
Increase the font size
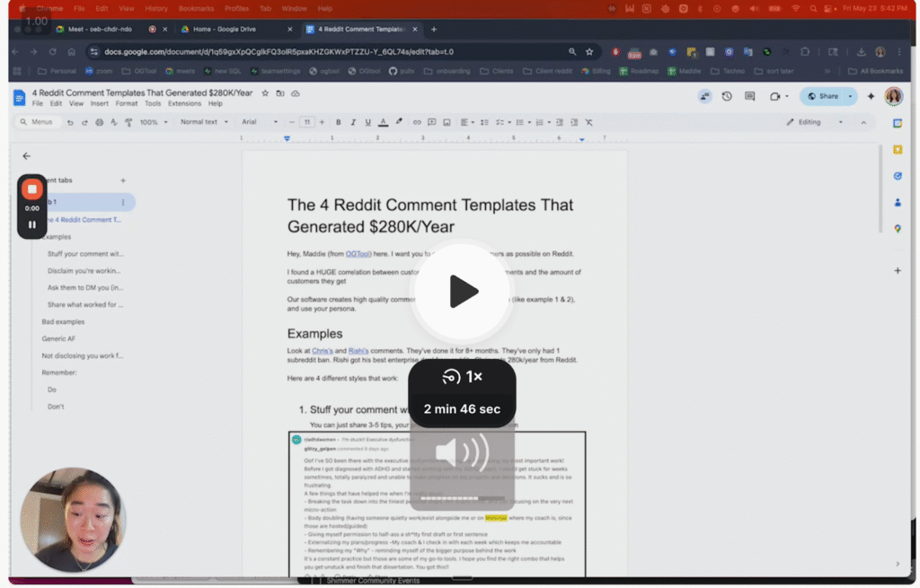[x=322, y=122]
